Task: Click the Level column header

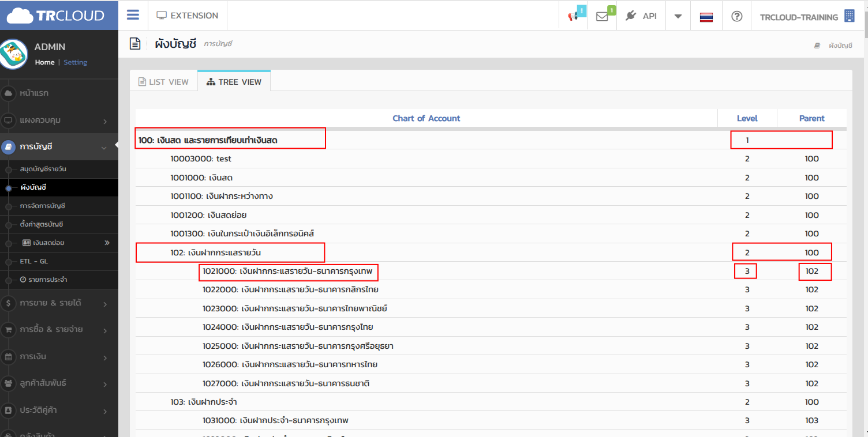Action: click(x=747, y=118)
